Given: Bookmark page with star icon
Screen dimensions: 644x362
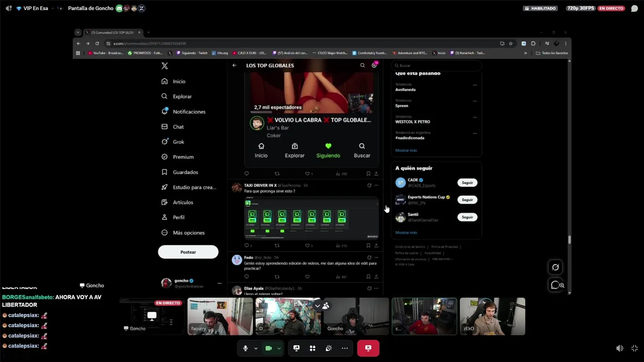Looking at the screenshot, I should click(511, 43).
